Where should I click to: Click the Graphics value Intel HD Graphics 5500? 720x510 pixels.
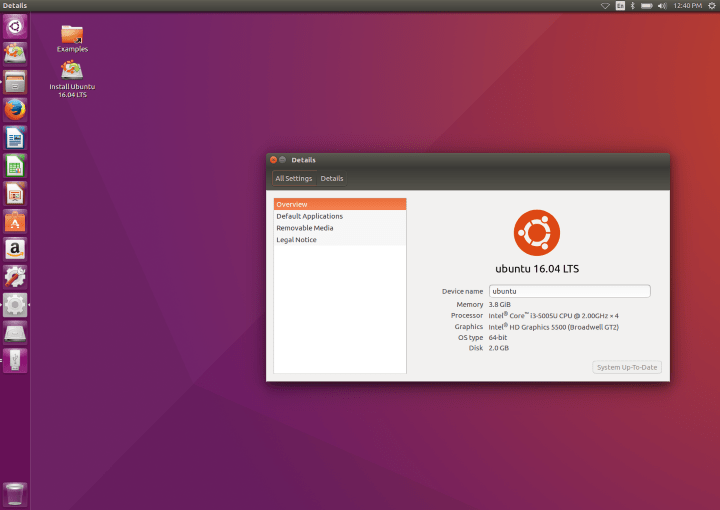click(553, 327)
